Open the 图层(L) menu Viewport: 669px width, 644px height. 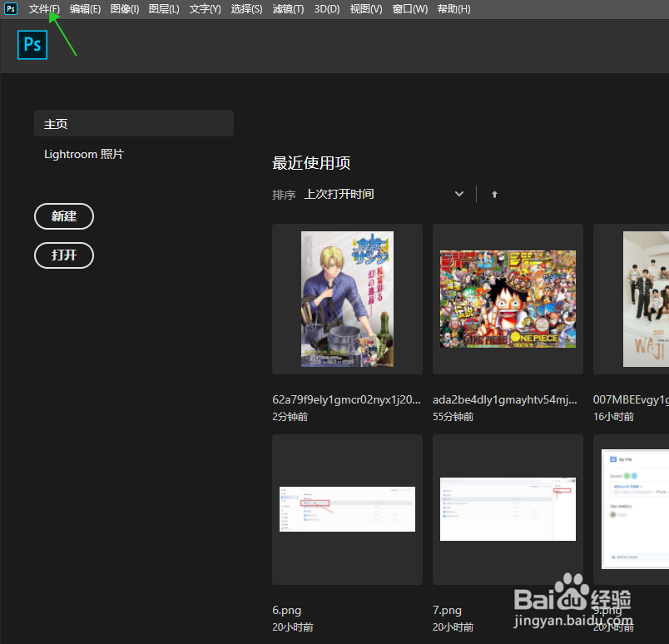click(x=164, y=9)
